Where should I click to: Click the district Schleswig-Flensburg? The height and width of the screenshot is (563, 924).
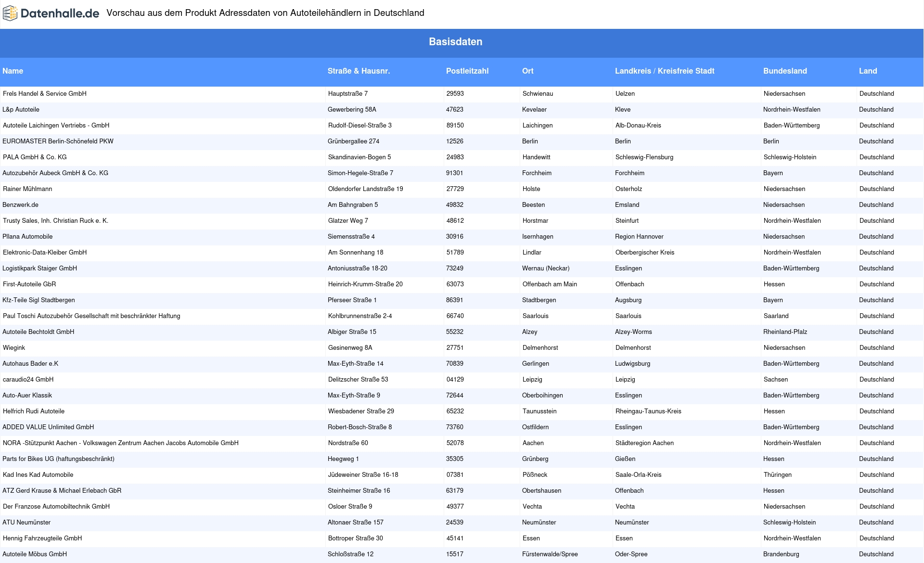644,157
